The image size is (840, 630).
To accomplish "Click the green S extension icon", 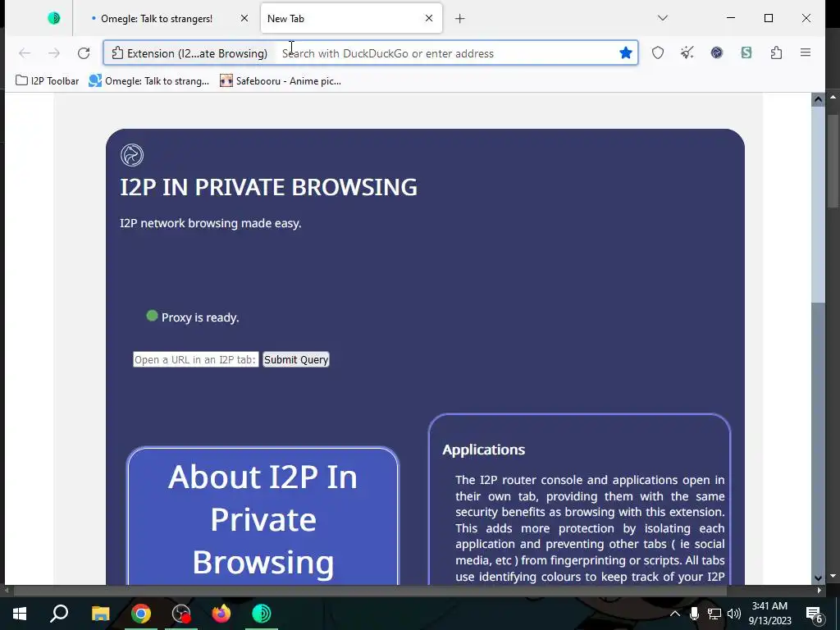I will click(746, 52).
